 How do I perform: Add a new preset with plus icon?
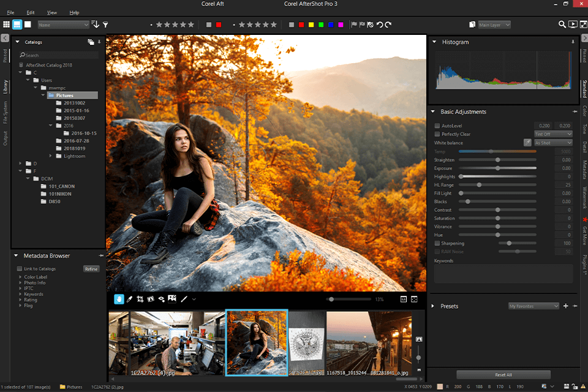pos(565,306)
